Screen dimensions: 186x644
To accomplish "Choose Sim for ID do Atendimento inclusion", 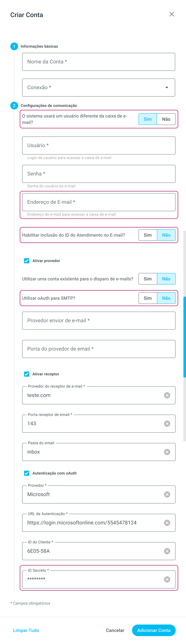I will [148, 235].
